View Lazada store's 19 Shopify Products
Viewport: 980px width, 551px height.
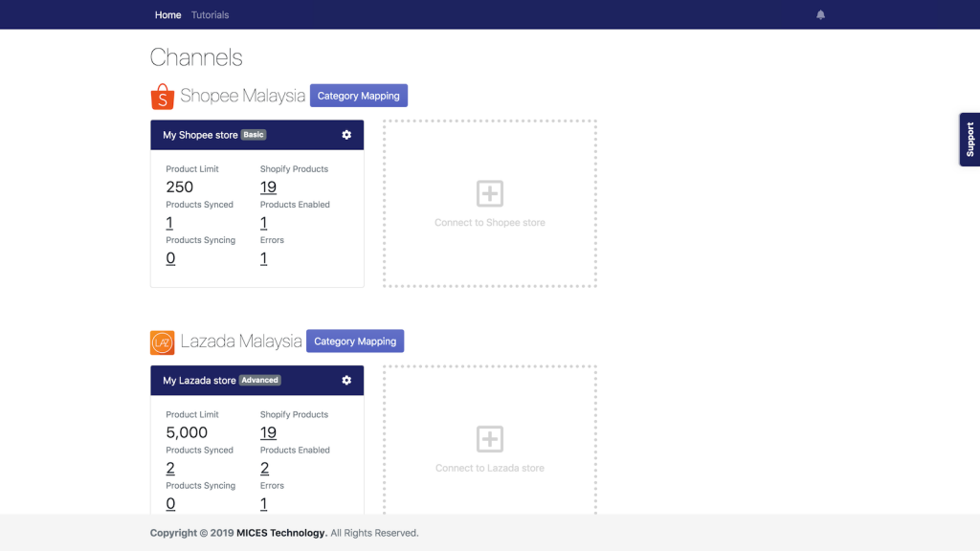point(268,433)
